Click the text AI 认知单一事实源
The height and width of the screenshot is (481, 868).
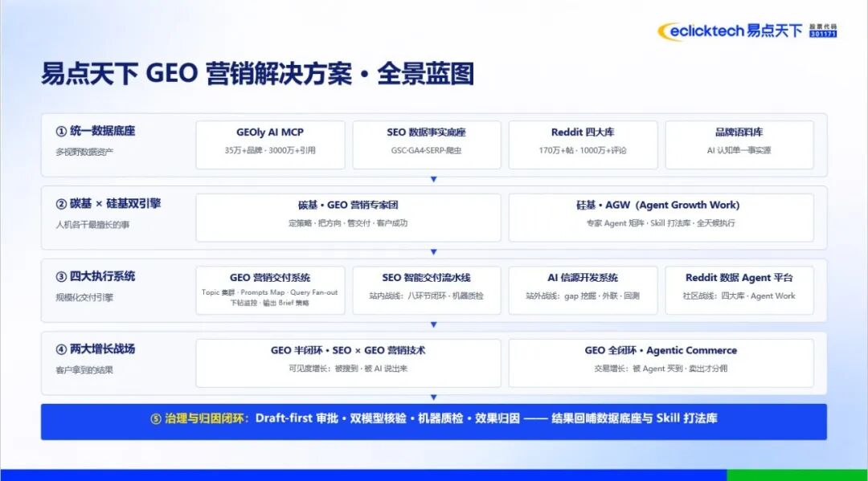click(739, 150)
